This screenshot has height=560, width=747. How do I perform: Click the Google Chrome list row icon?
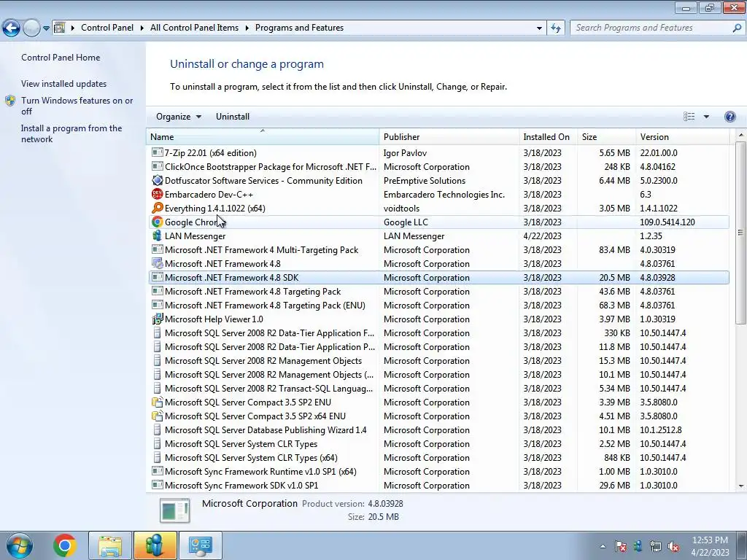click(158, 222)
